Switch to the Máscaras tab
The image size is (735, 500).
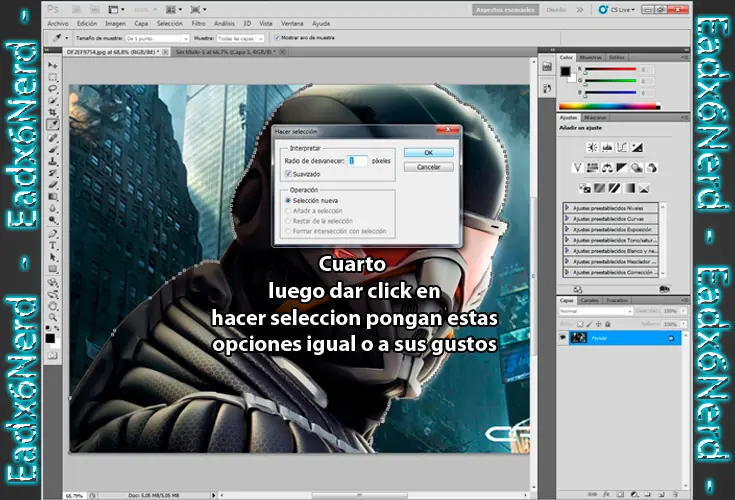click(595, 117)
